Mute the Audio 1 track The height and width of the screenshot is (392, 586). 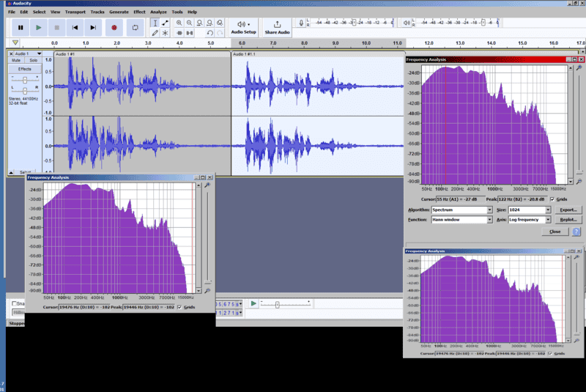[x=18, y=60]
